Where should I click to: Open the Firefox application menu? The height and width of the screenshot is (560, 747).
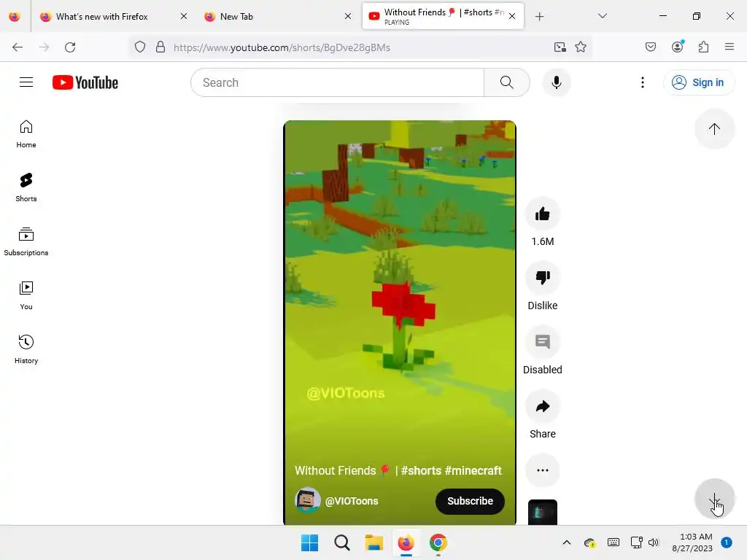[729, 47]
